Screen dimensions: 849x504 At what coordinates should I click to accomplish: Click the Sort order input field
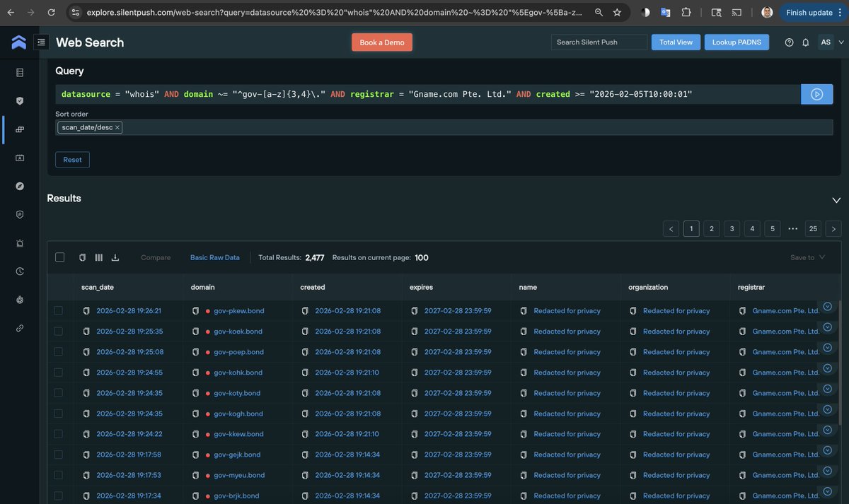click(x=444, y=127)
